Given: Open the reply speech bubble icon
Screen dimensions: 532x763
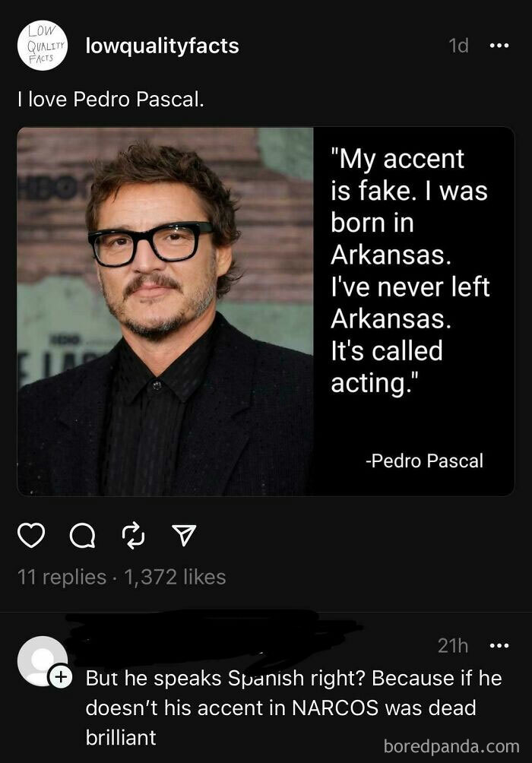Looking at the screenshot, I should coord(83,536).
